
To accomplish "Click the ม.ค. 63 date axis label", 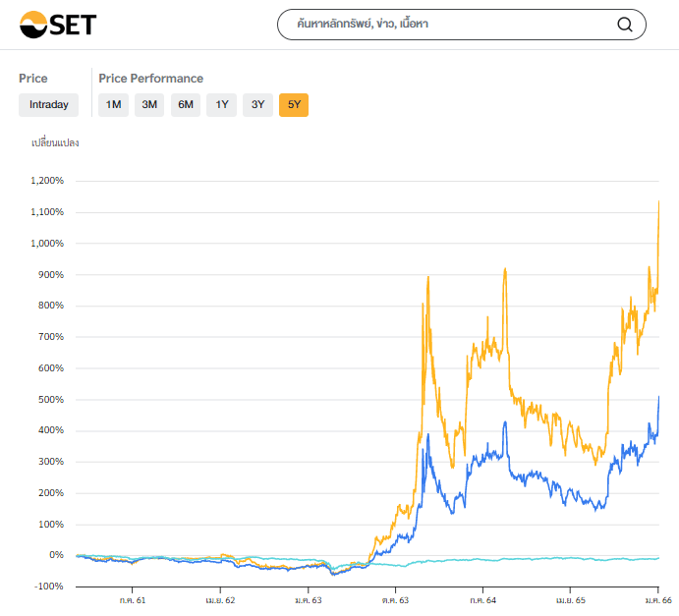I will 308,599.
